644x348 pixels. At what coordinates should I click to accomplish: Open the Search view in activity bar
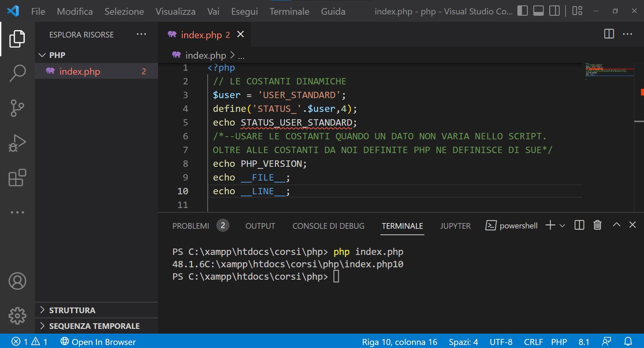point(17,73)
